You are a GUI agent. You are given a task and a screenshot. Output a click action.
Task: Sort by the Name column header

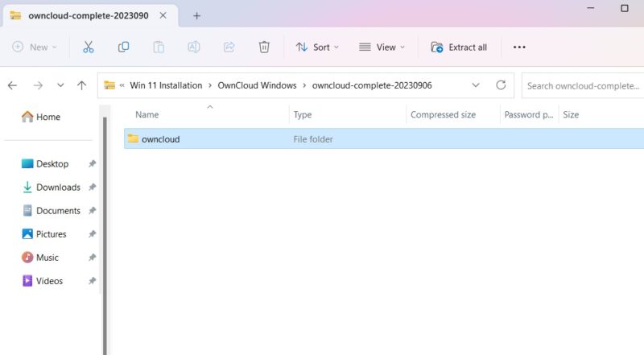(x=207, y=114)
